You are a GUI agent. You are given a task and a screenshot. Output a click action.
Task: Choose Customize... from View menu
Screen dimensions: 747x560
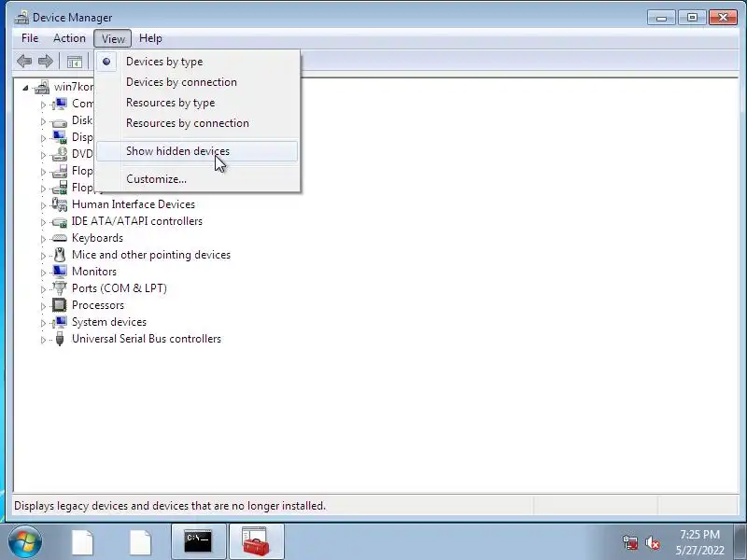tap(197, 179)
